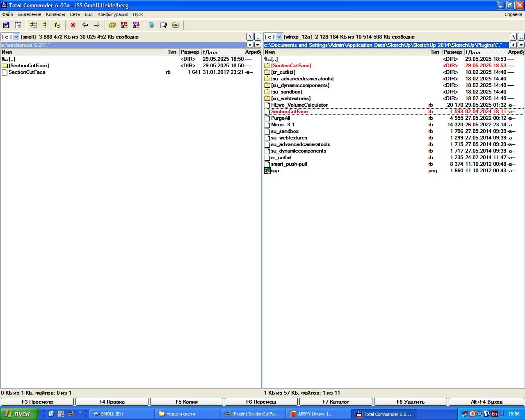Open the FTP connect toolbar icon
525x420 pixels.
point(124,25)
